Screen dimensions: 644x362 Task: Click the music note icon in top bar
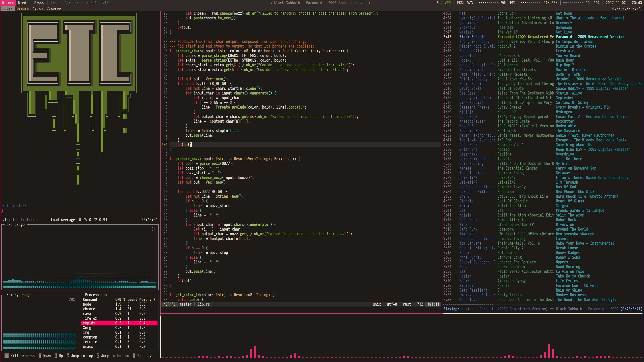click(x=272, y=3)
